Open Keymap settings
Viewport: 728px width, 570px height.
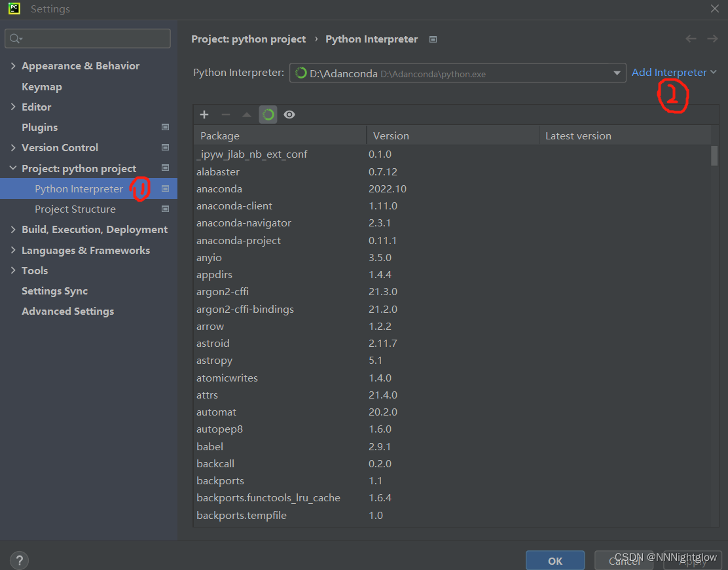(42, 87)
